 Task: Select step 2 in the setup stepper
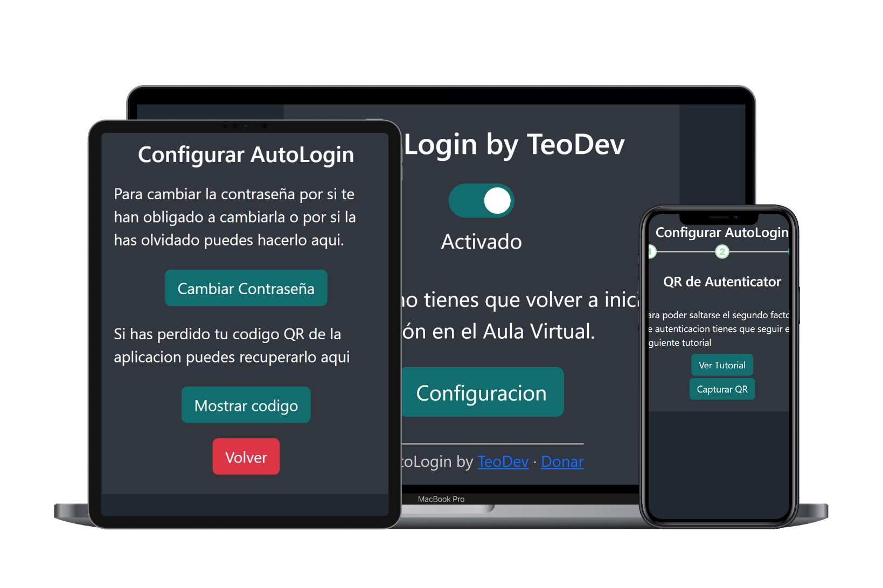click(722, 250)
